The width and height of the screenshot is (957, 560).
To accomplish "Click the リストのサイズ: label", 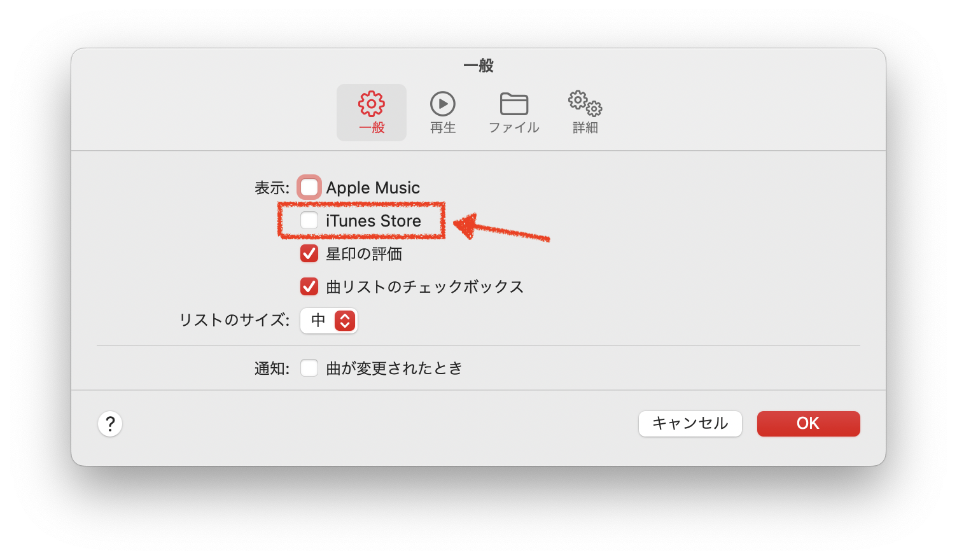I will (235, 320).
